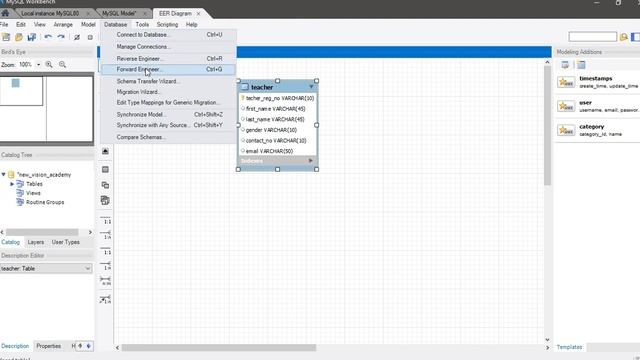Click the Catalog Tree horizontal scrollbar
The image size is (640, 360).
(42, 232)
